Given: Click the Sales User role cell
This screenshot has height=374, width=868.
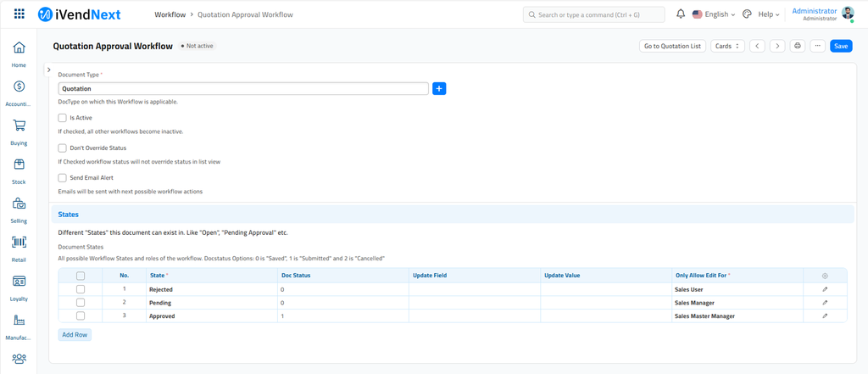Looking at the screenshot, I should 737,289.
